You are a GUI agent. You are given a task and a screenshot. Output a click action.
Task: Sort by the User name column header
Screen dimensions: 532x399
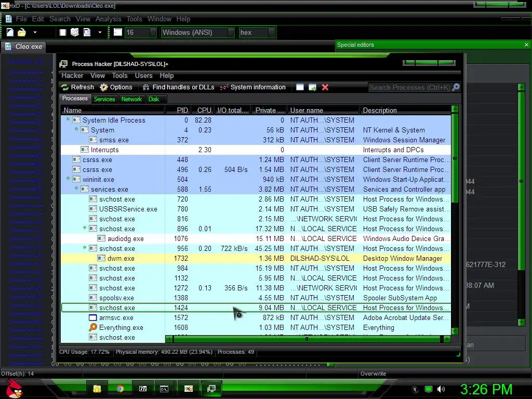click(323, 110)
